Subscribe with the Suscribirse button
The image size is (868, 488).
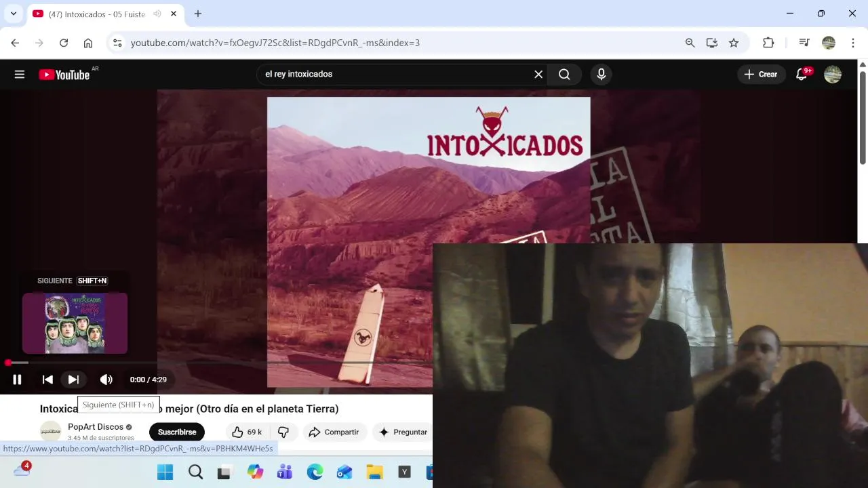pos(177,432)
